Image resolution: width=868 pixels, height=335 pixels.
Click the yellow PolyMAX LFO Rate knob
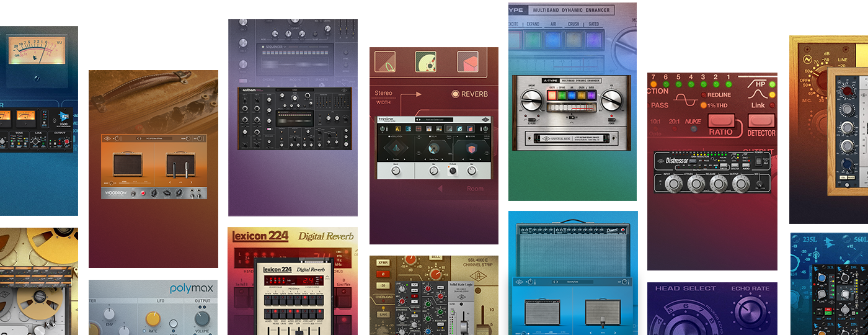(152, 319)
